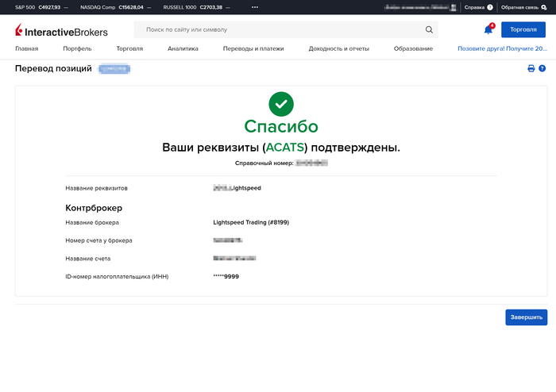Open the Аналитика menu

183,48
